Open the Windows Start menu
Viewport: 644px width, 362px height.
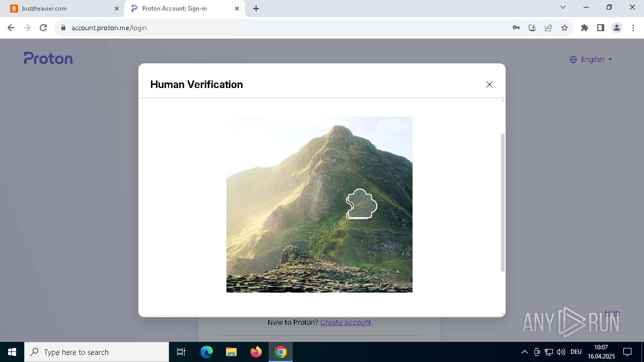tap(12, 352)
